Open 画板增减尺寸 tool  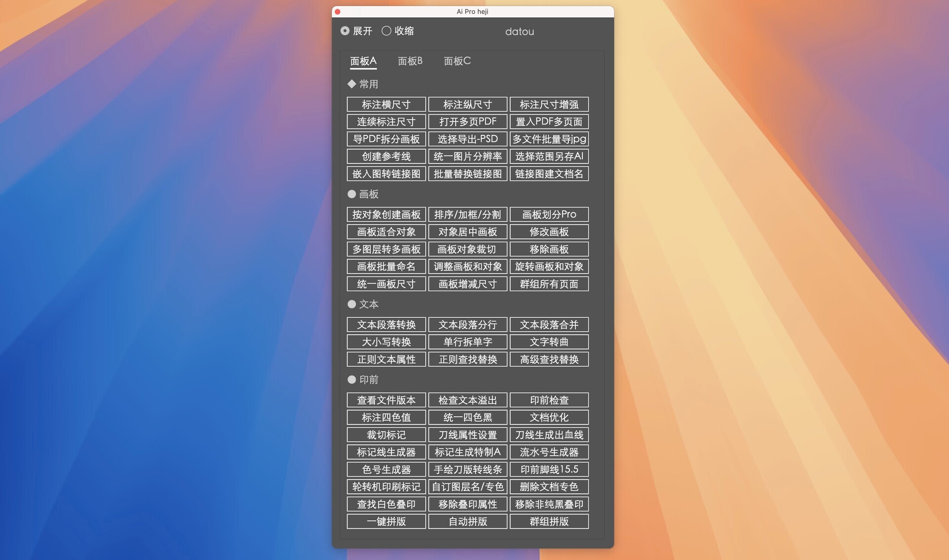click(x=468, y=284)
